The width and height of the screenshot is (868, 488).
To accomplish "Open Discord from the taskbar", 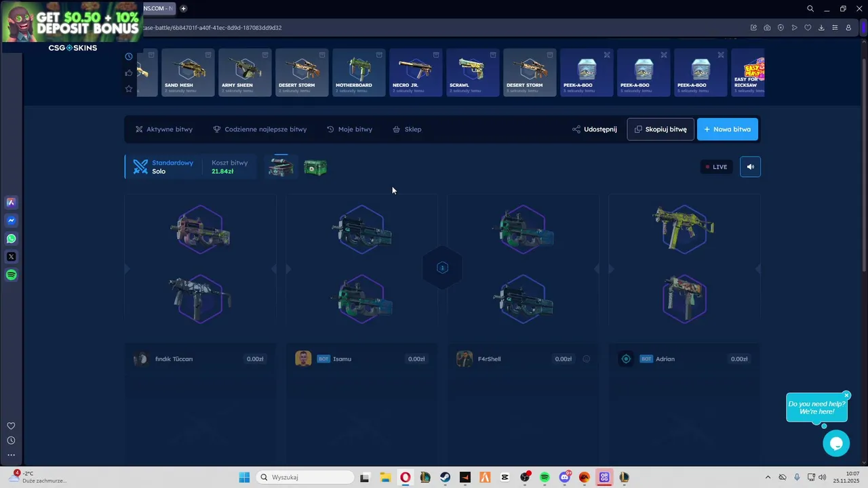I will click(x=565, y=477).
